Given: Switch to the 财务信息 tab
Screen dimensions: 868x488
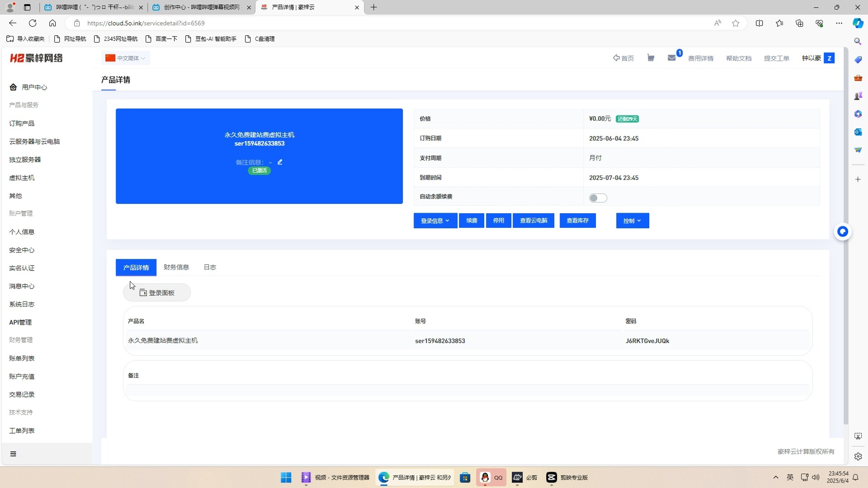Looking at the screenshot, I should pyautogui.click(x=176, y=267).
